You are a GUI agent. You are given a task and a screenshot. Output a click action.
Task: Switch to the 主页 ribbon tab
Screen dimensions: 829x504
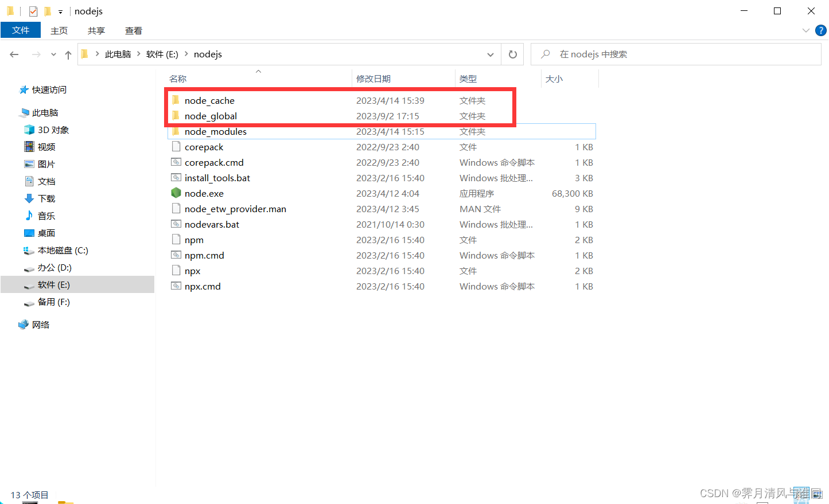pos(59,30)
